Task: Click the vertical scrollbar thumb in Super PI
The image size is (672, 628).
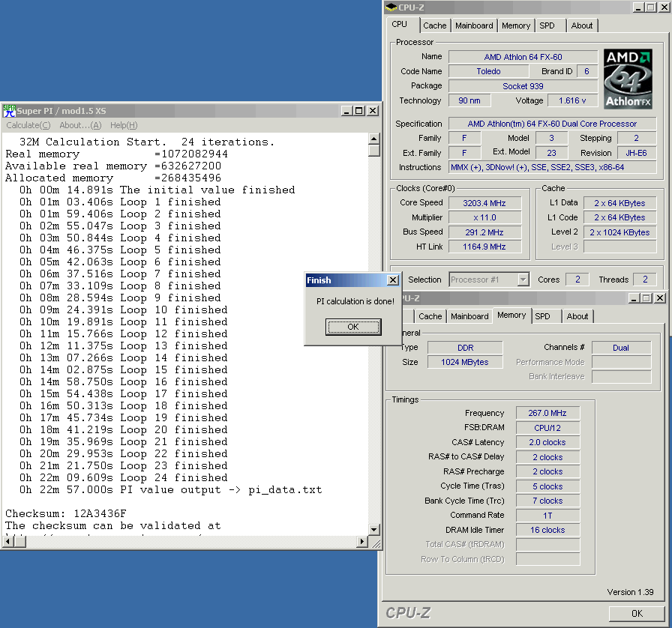Action: coord(373,151)
